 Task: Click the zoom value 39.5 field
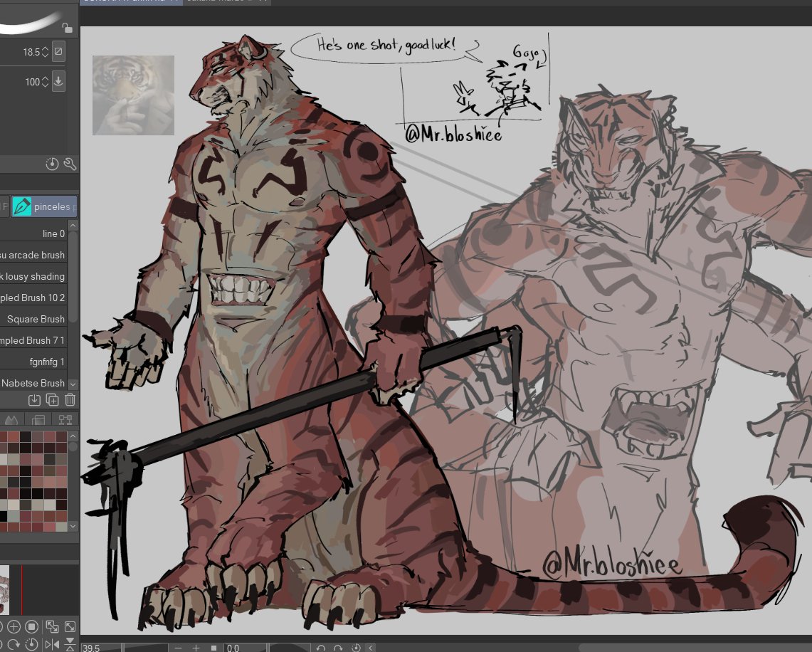pos(101,647)
